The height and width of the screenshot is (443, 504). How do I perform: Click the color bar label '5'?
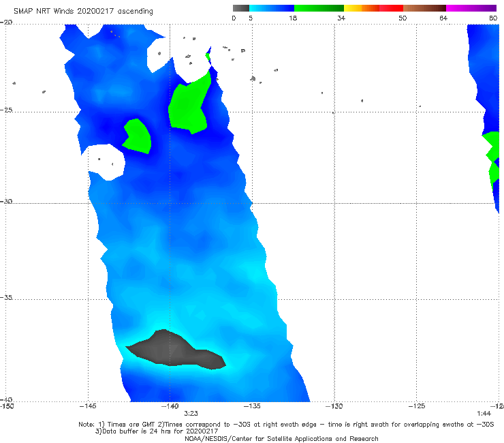[x=251, y=18]
